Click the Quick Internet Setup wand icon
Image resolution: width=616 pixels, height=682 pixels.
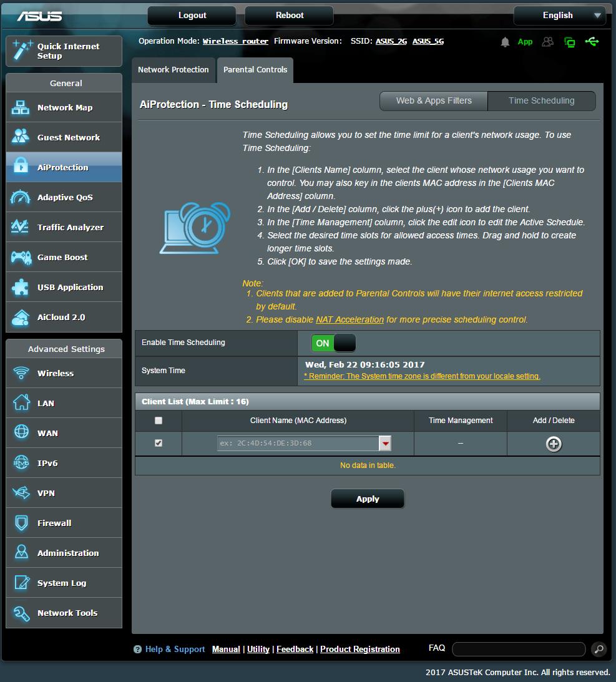[x=22, y=50]
